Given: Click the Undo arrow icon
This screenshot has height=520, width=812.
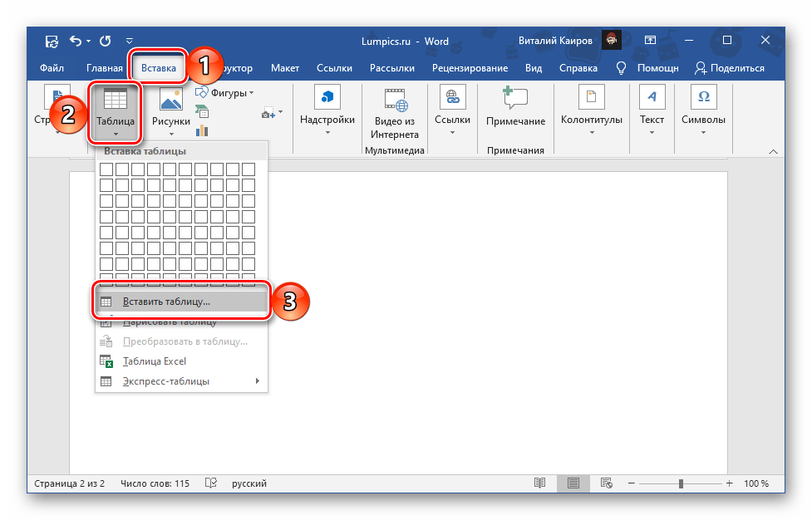Looking at the screenshot, I should (76, 41).
